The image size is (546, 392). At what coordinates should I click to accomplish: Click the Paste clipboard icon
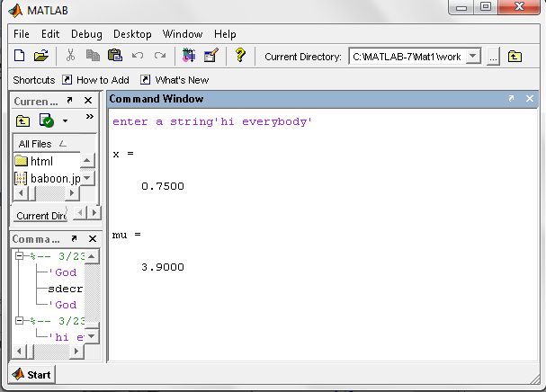(115, 56)
